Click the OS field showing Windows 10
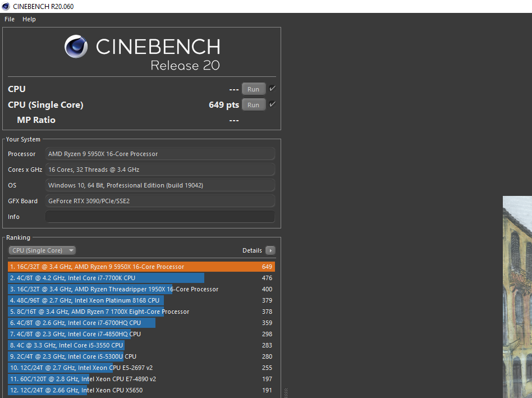 click(160, 185)
